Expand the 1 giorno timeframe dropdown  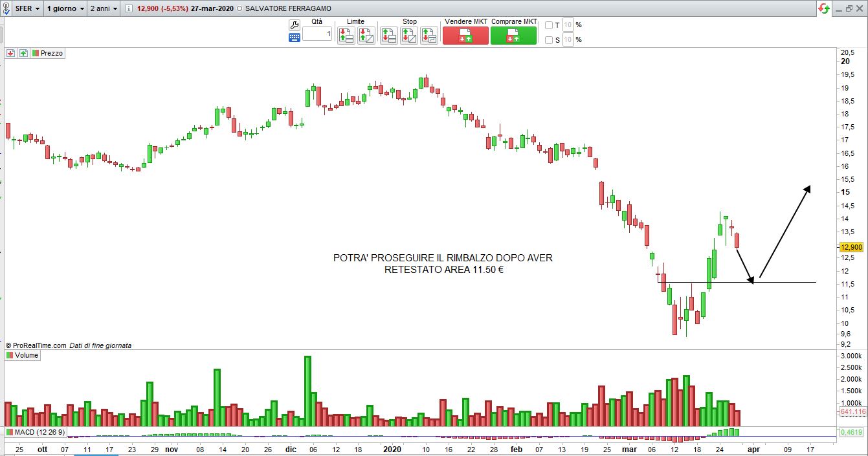[x=65, y=9]
